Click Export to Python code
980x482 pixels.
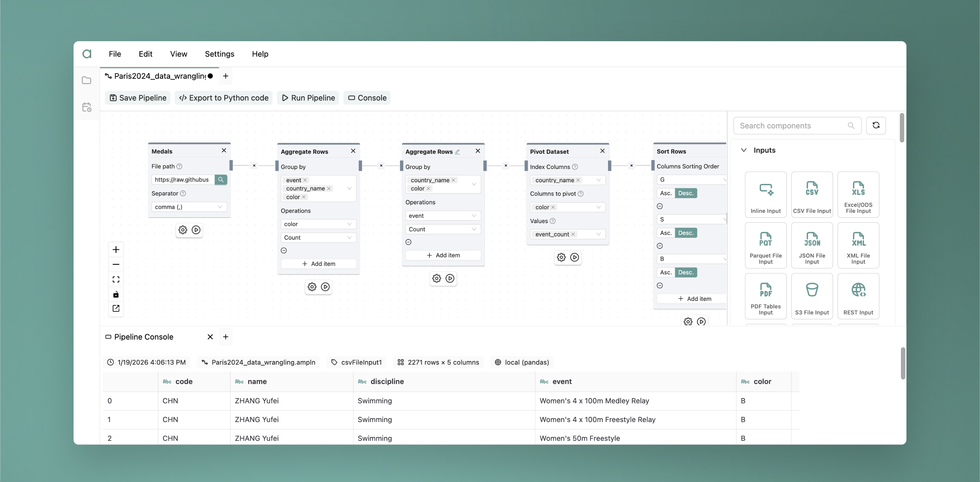(223, 98)
